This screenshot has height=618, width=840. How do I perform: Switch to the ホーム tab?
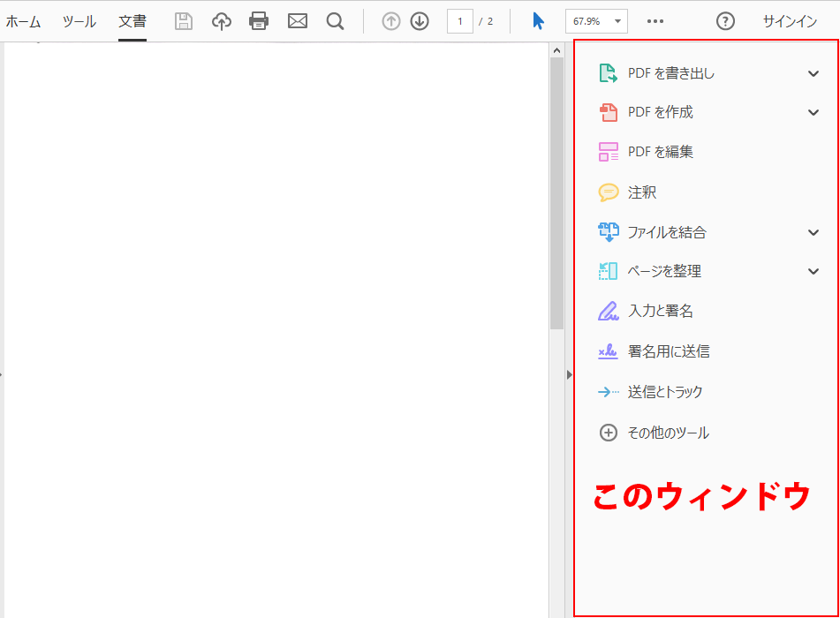(x=23, y=21)
